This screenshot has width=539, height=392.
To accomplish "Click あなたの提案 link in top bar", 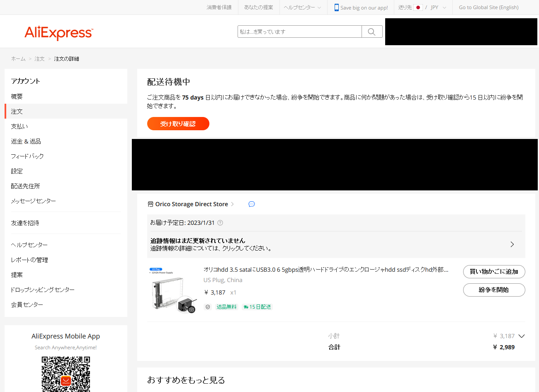I will pyautogui.click(x=259, y=7).
